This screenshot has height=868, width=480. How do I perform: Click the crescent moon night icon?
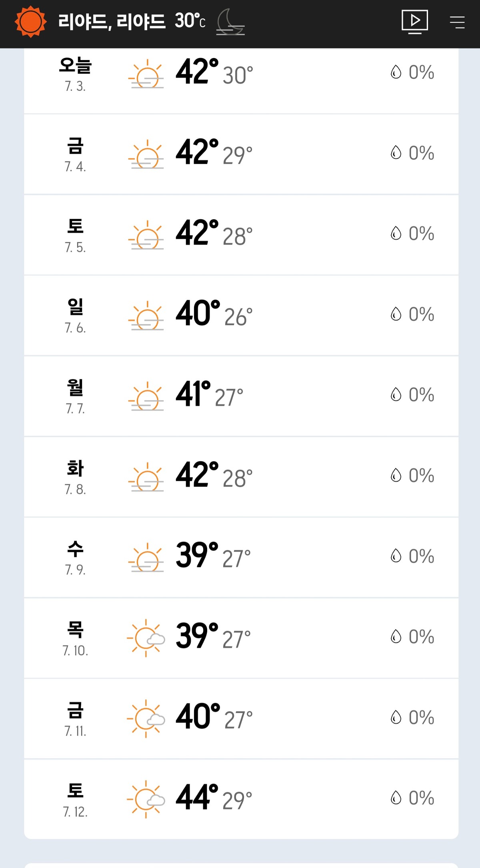point(230,22)
